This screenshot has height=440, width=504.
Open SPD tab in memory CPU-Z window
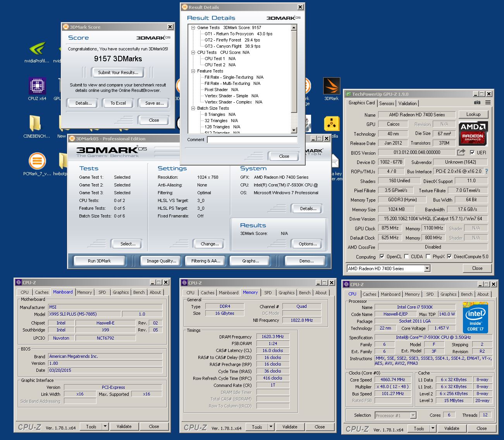tap(268, 293)
